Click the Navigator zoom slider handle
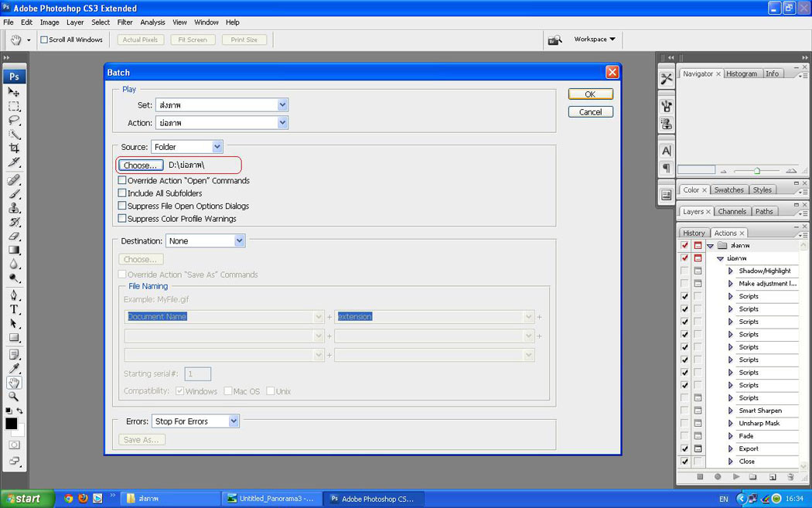 756,170
